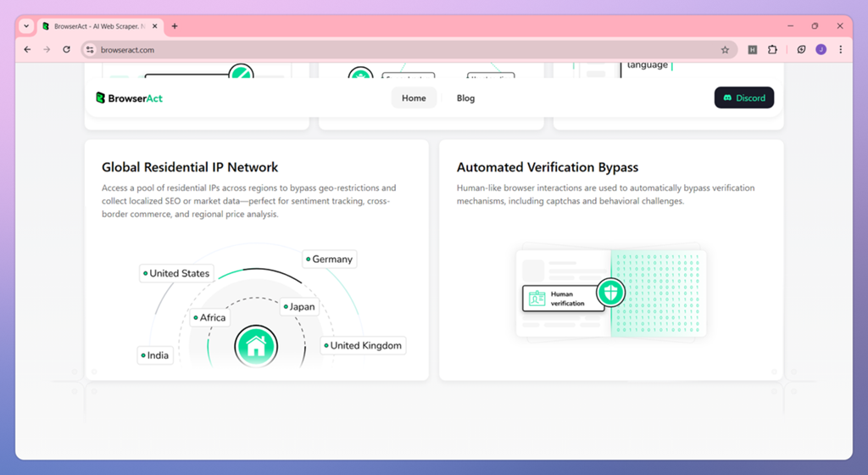Go to the Home nav item
Image resolution: width=868 pixels, height=475 pixels.
414,98
